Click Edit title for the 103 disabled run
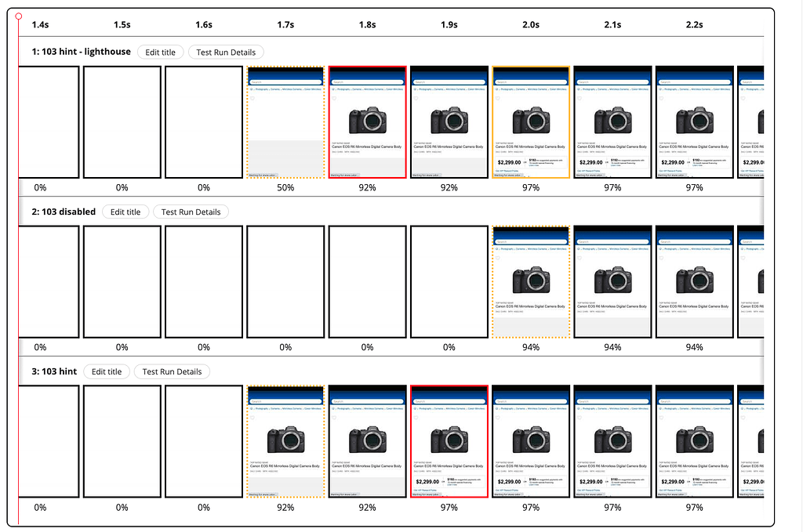 coord(125,212)
